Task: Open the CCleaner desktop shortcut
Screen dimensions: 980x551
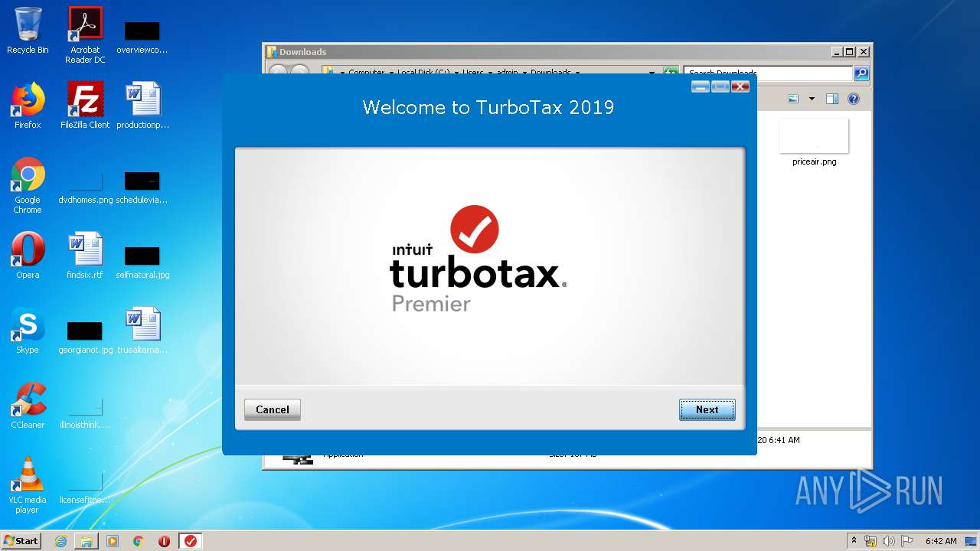Action: (x=28, y=405)
